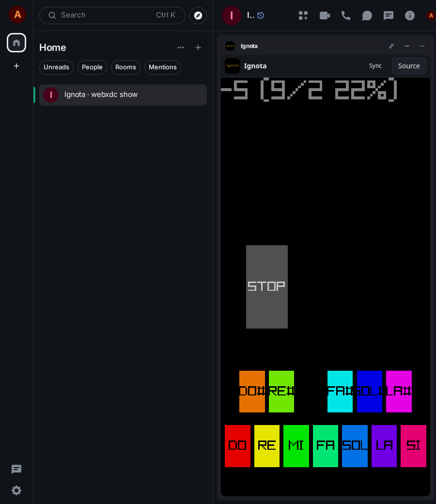Viewport: 436px width, 504px height.
Task: Minimize the Ignota widget
Action: point(407,46)
